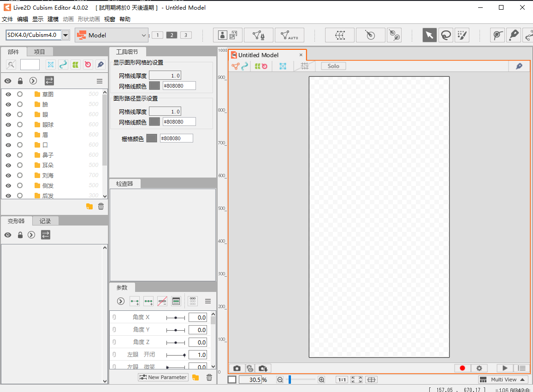Click the manual mesh edit tool
Viewport: 533px width, 392px height.
[259, 35]
